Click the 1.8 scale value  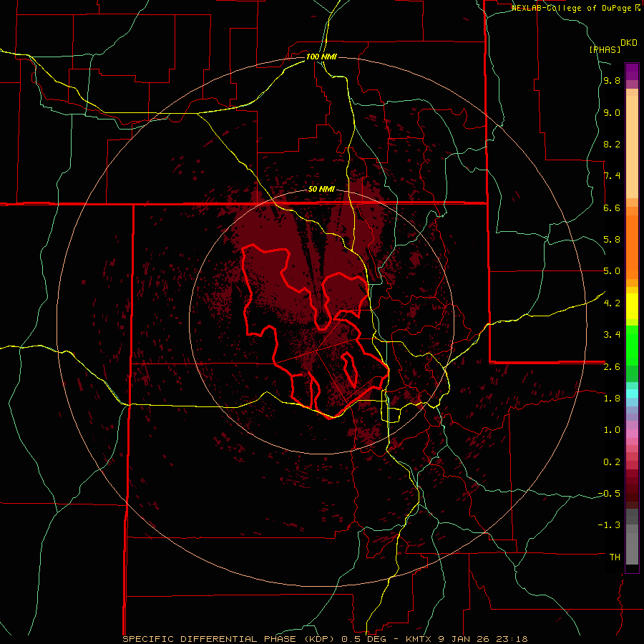(612, 399)
